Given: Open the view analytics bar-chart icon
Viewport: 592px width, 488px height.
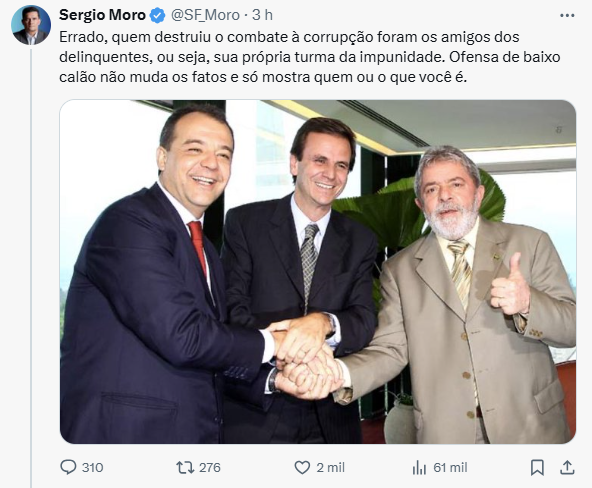Looking at the screenshot, I should click(x=419, y=468).
